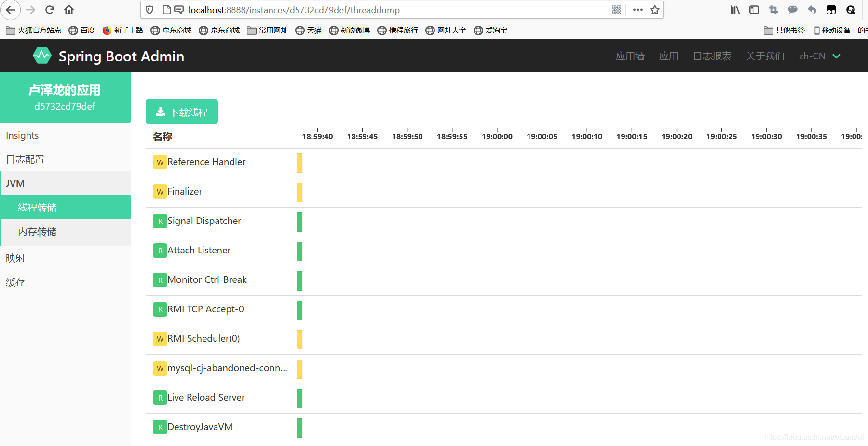Click the shield tracking protection icon
The height and width of the screenshot is (446, 868).
coord(149,10)
